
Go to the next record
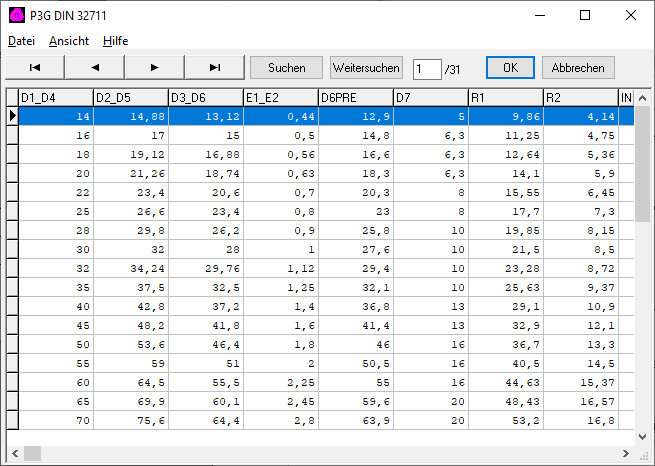coord(155,68)
